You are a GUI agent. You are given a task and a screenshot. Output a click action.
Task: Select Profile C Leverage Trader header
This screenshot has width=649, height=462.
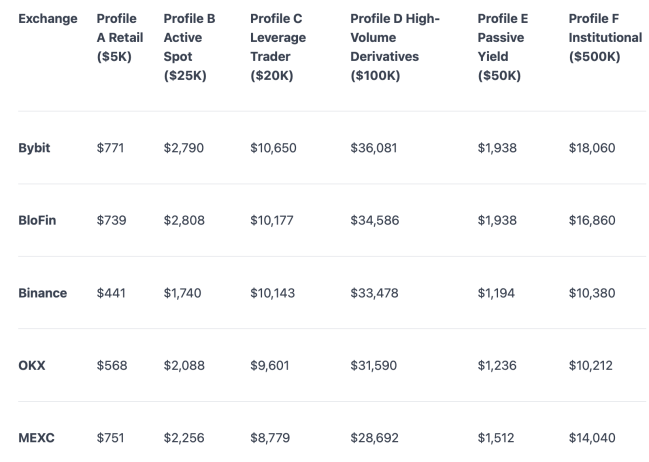(278, 47)
